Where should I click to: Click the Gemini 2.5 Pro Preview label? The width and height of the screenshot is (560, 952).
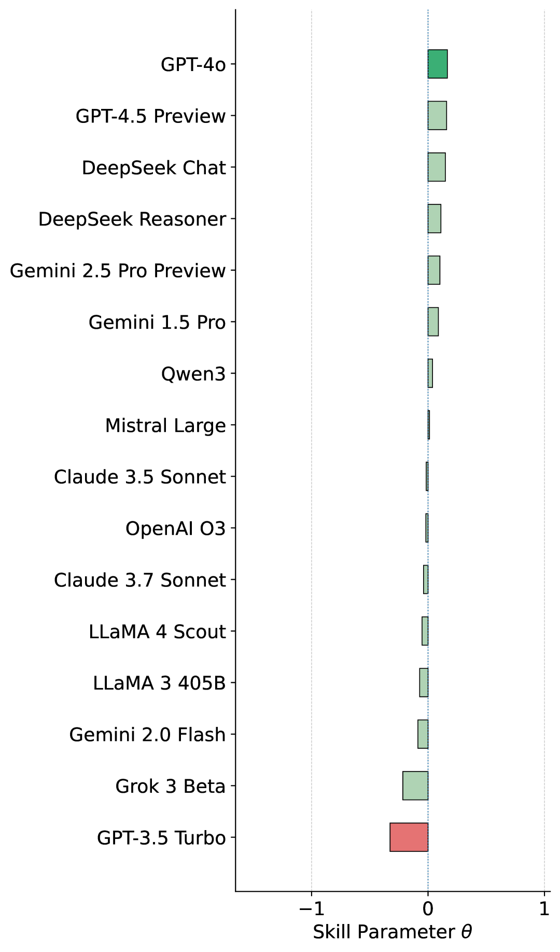118,271
